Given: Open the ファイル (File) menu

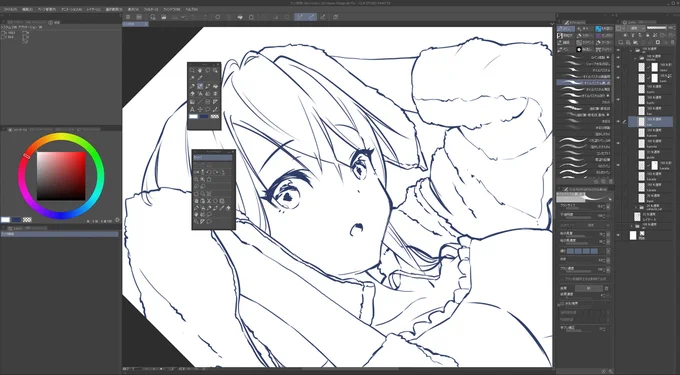Looking at the screenshot, I should (x=10, y=9).
